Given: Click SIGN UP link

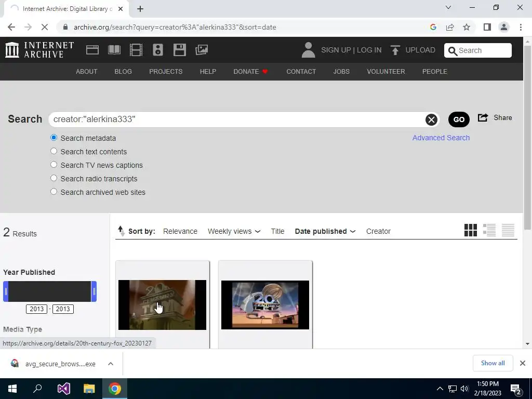Looking at the screenshot, I should 336,50.
